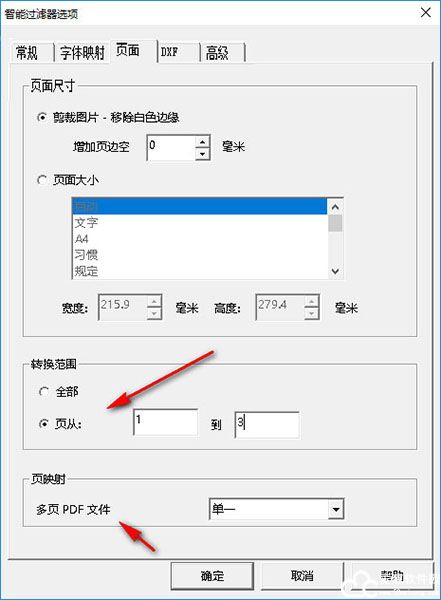Open the DXF tab
This screenshot has width=441, height=600.
click(x=178, y=52)
